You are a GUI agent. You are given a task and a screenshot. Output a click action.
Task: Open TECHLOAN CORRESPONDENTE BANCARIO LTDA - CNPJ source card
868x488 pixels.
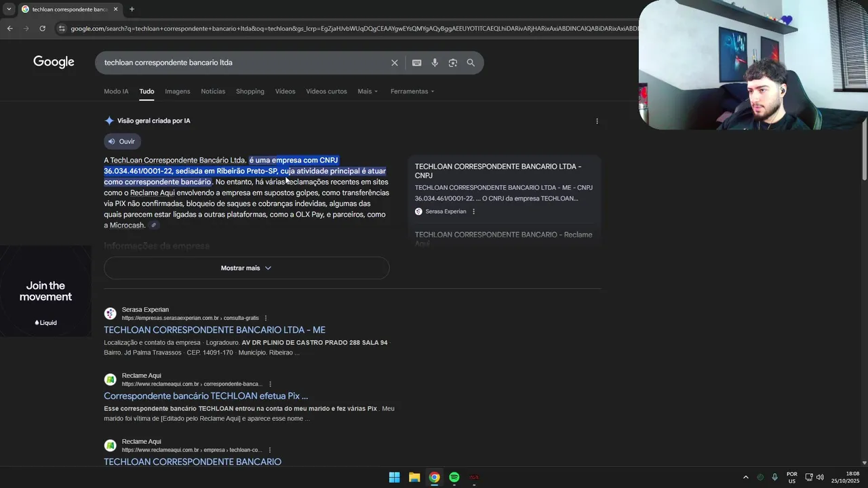pos(504,189)
